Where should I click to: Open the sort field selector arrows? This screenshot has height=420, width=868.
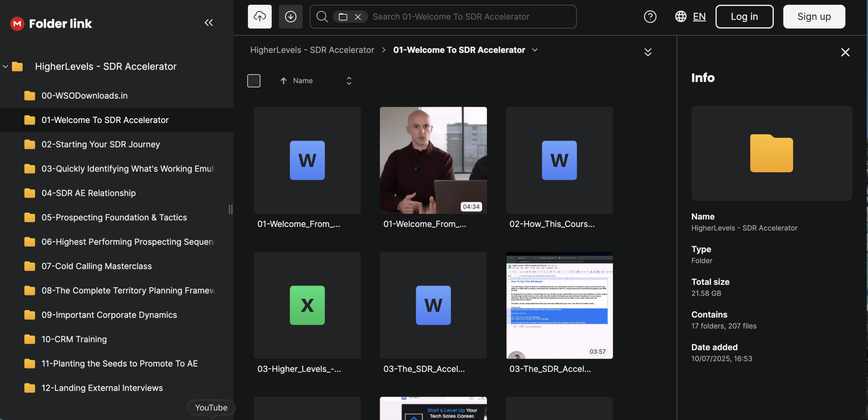349,81
